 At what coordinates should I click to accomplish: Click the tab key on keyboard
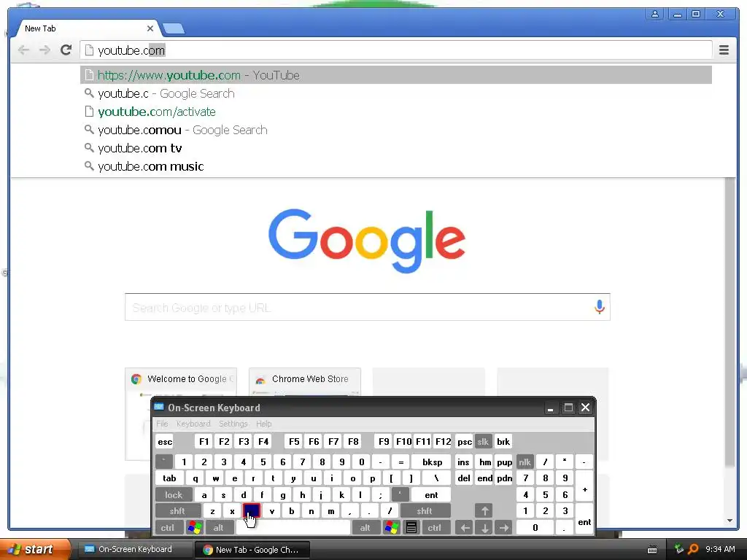169,478
